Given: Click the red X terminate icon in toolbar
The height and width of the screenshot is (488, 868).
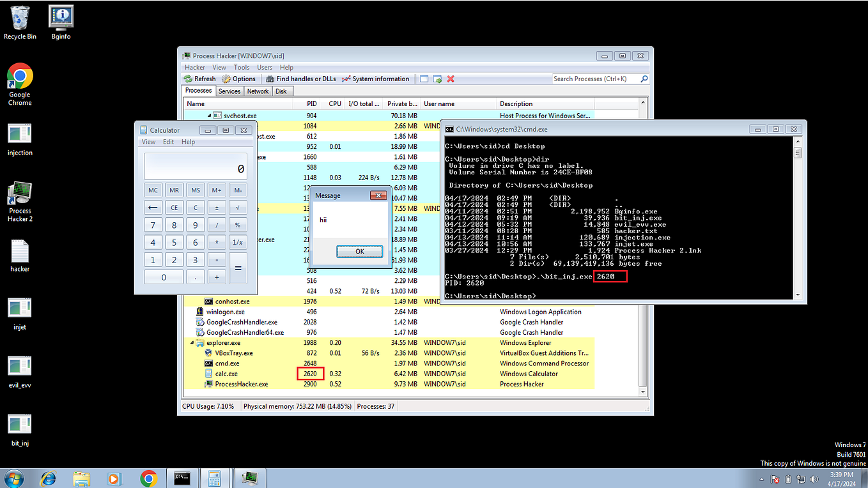Looking at the screenshot, I should coord(450,79).
